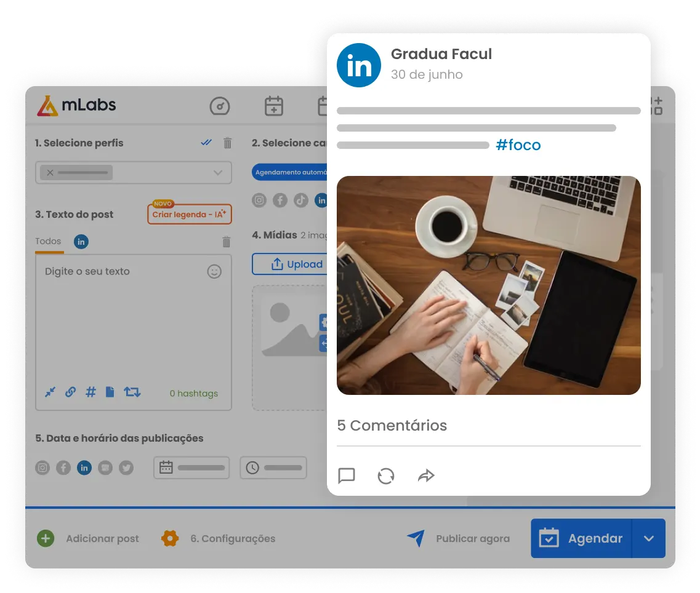Select the link insertion icon below the text box
The image size is (700, 593).
pos(70,392)
